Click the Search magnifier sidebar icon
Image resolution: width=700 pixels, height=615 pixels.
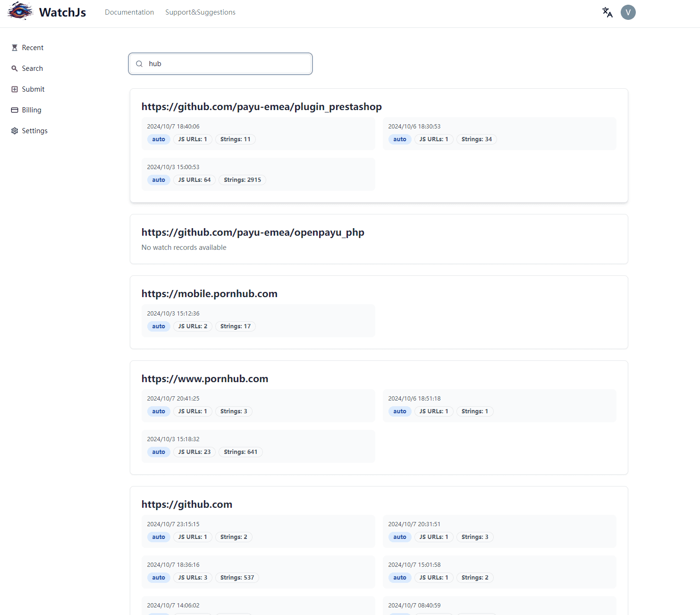click(x=15, y=68)
